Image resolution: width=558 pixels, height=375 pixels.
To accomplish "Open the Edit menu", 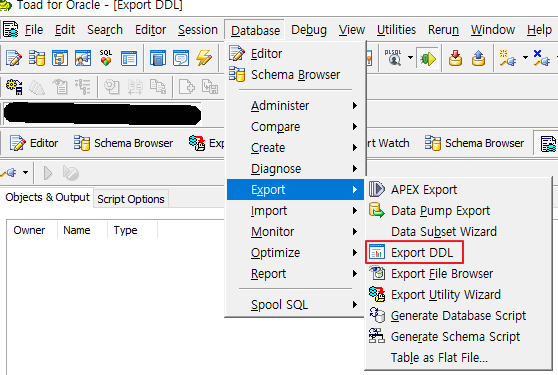I will coord(65,30).
